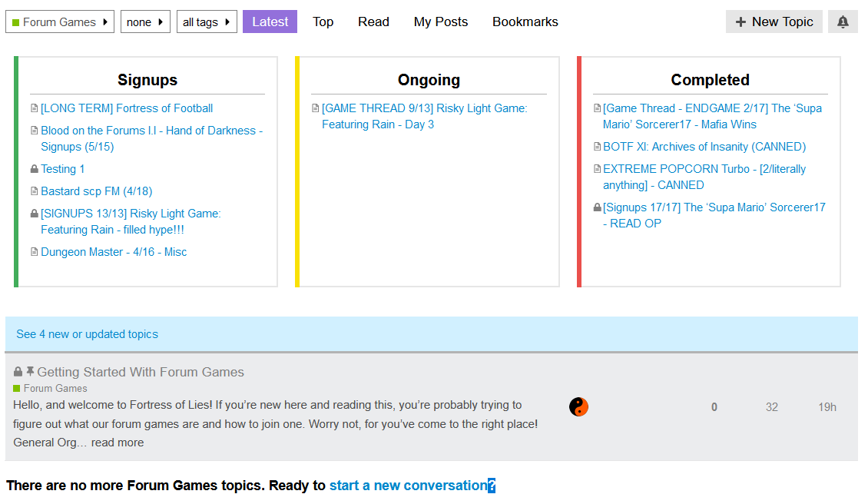Viewport: 868px width, 504px height.
Task: Open [SIGNUPS 13/13] Risky Light Game topic
Action: click(x=131, y=221)
